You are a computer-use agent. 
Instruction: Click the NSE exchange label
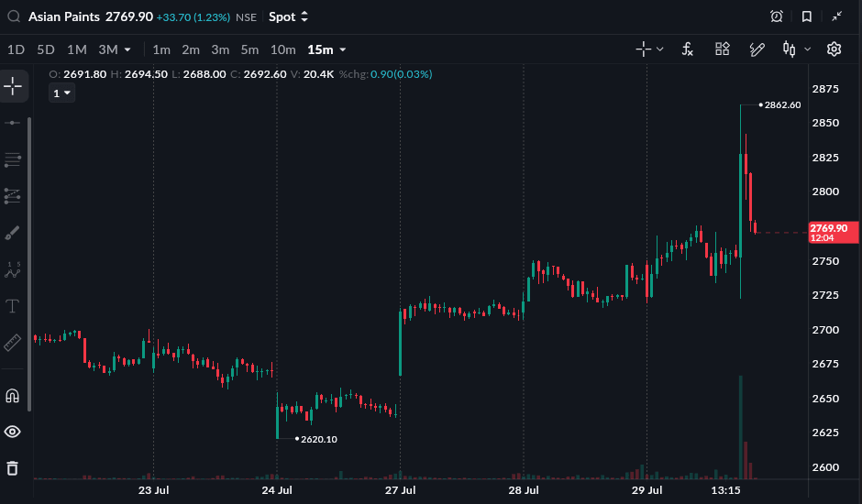(x=247, y=17)
